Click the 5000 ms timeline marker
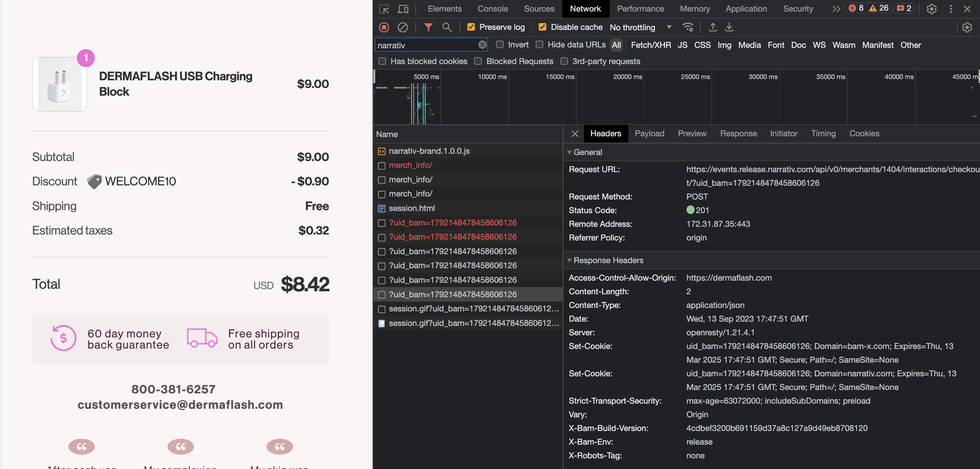Viewport: 980px width, 469px height. coord(426,77)
